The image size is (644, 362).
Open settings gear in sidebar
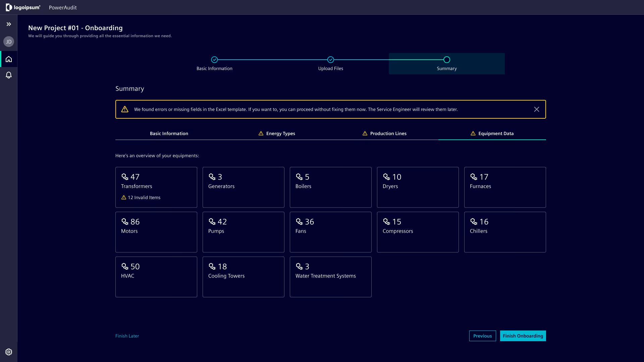click(9, 352)
